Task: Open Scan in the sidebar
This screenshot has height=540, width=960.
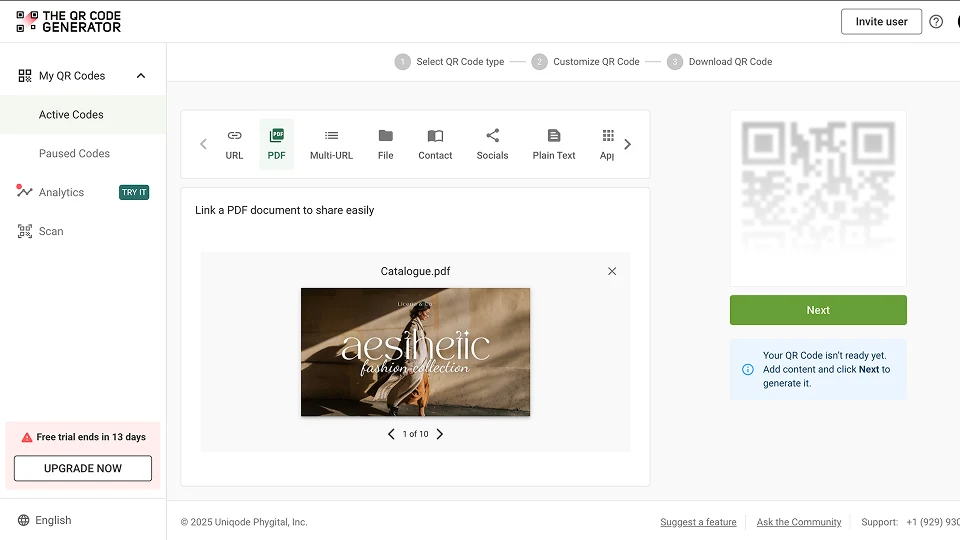Action: [51, 231]
